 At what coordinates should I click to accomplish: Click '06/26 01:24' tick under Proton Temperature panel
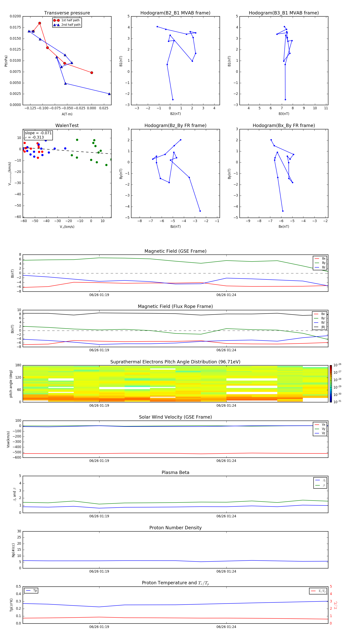click(226, 627)
